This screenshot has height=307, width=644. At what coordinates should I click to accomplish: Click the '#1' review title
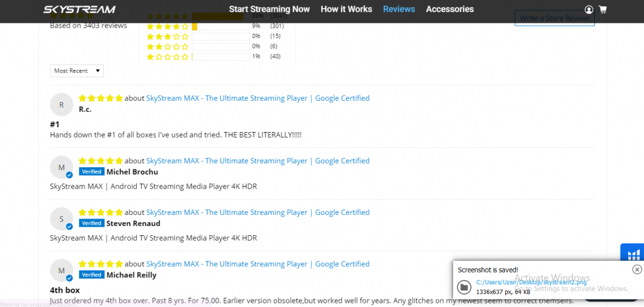[x=55, y=125]
